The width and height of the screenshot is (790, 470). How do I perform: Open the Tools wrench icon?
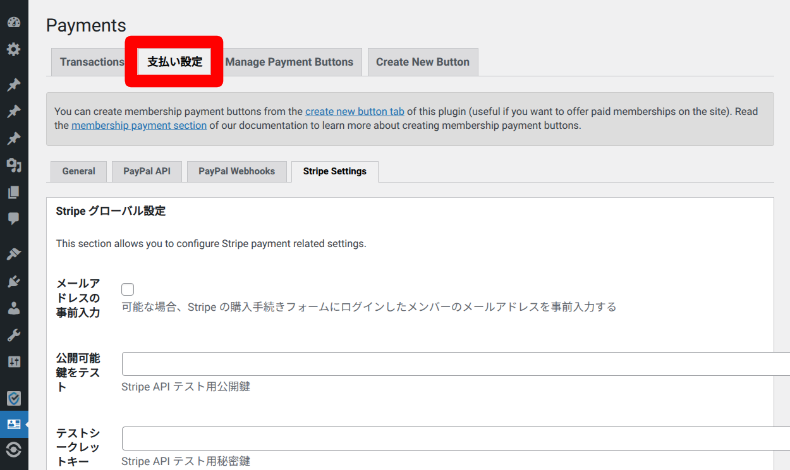coord(14,335)
